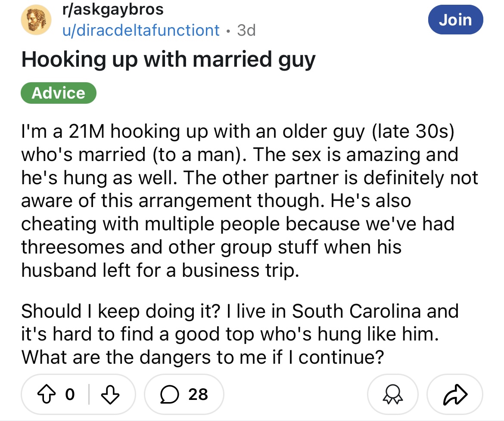Image resolution: width=504 pixels, height=421 pixels.
Task: Join the r/askgaybros community
Action: point(456,20)
